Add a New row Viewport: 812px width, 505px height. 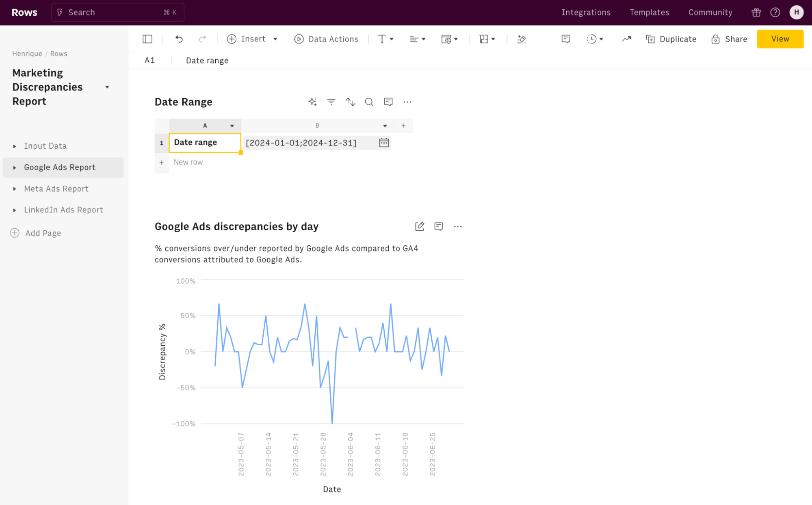click(188, 162)
